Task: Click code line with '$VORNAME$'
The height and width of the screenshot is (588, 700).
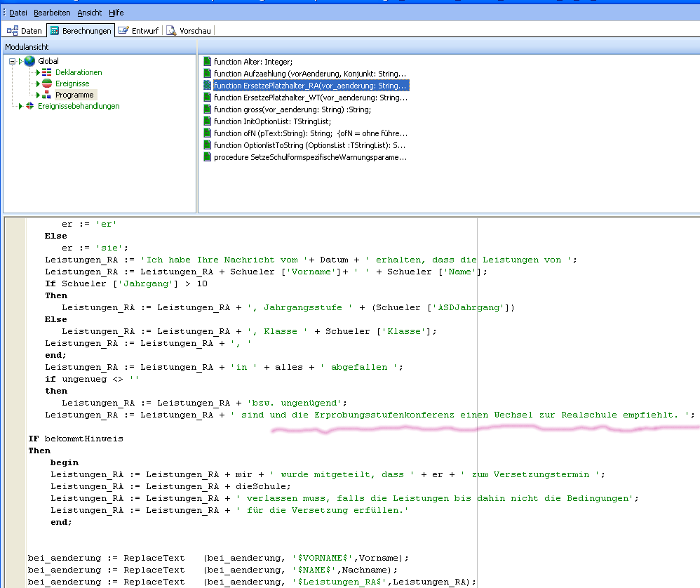Action: point(218,558)
